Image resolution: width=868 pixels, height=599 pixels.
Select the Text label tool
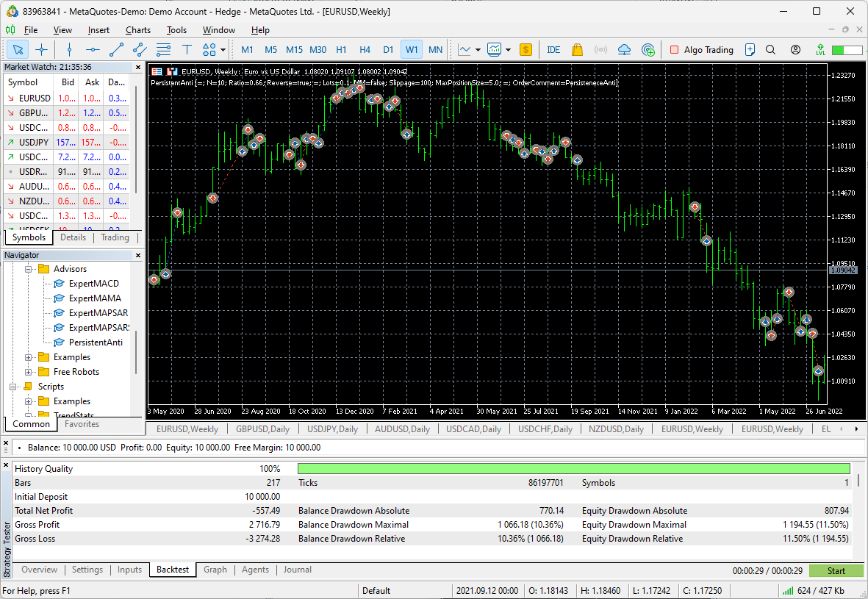[x=187, y=49]
